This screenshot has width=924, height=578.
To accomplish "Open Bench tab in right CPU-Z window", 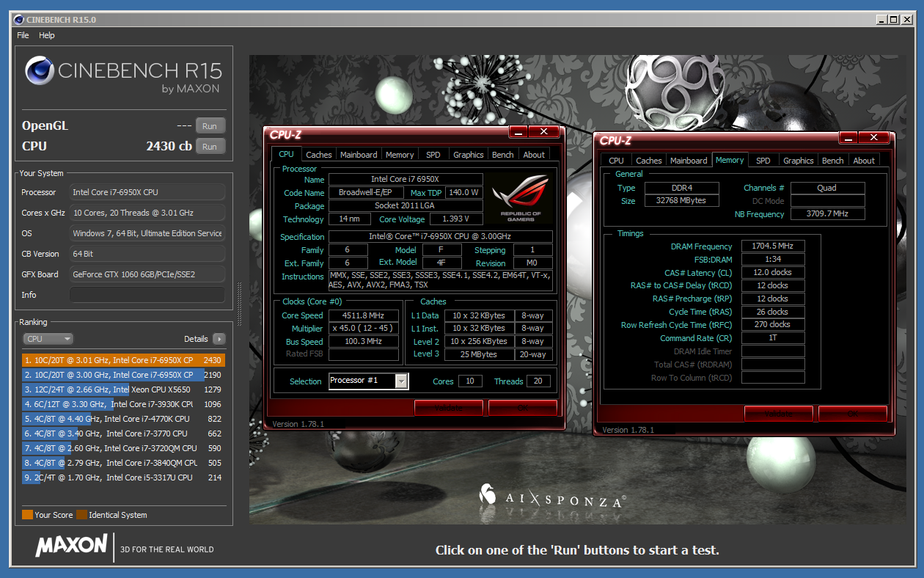I will [832, 161].
